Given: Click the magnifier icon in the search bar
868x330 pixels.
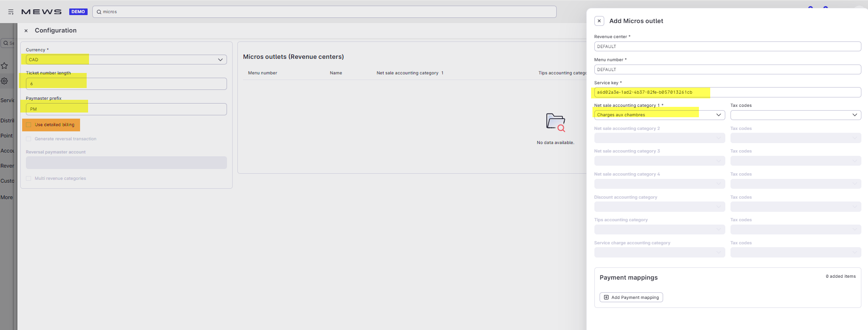Looking at the screenshot, I should tap(99, 12).
